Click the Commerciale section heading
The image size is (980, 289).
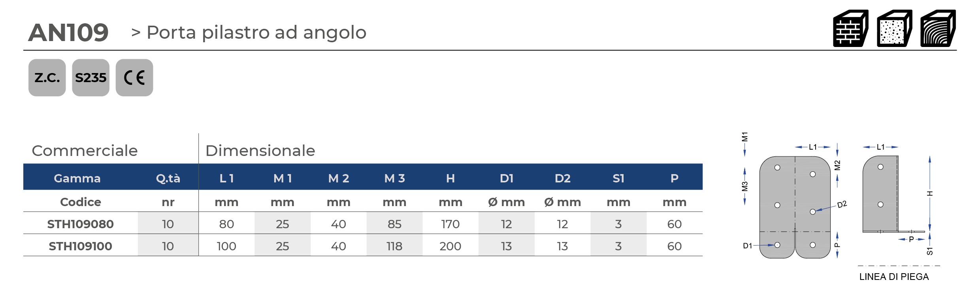pyautogui.click(x=85, y=150)
